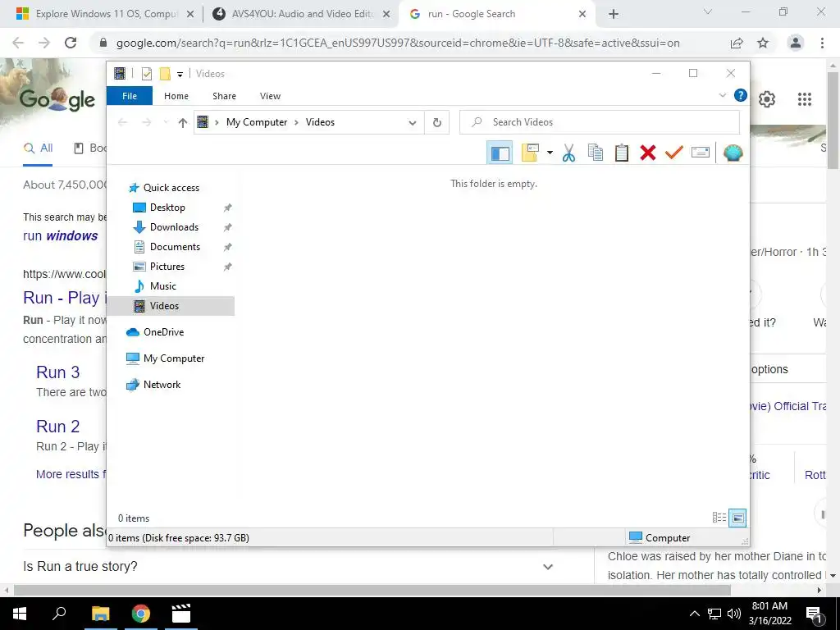
Task: Switch to the View ribbon tab
Action: (270, 96)
